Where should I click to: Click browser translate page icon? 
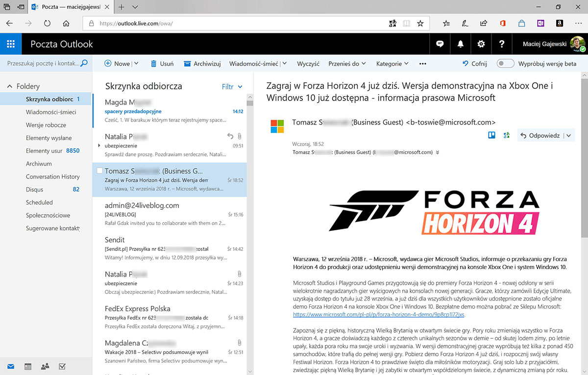pos(392,23)
